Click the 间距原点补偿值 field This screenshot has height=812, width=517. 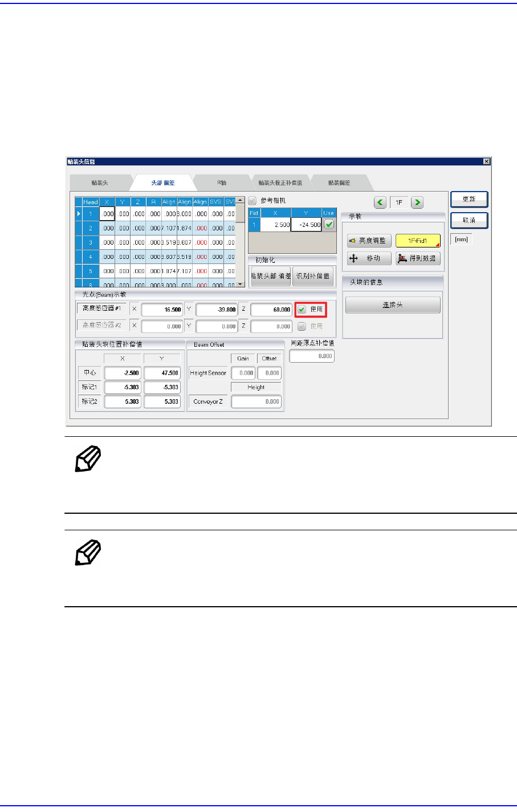coord(312,356)
